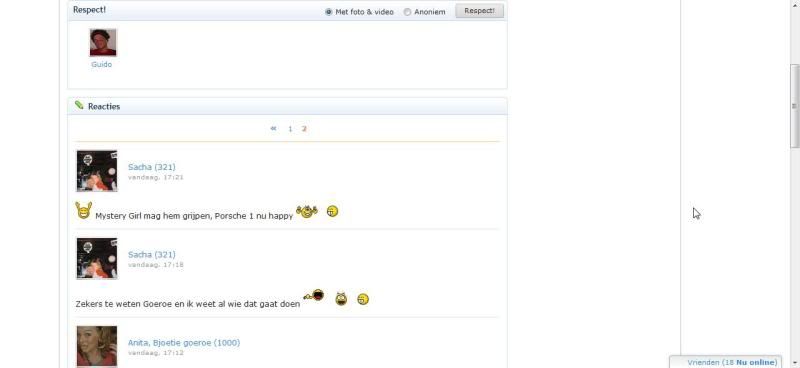The image size is (800, 368).
Task: Click the cheering smiley after 'nu happy'
Action: [307, 211]
